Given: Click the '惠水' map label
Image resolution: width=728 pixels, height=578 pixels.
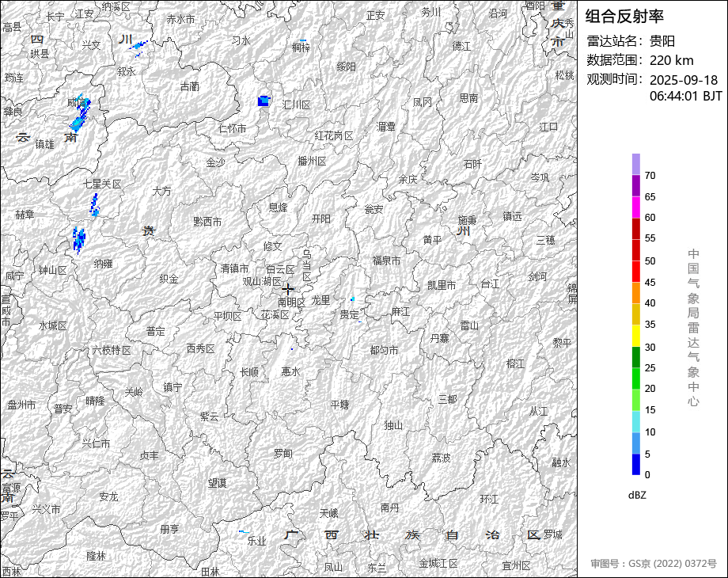Looking at the screenshot, I should [x=290, y=371].
